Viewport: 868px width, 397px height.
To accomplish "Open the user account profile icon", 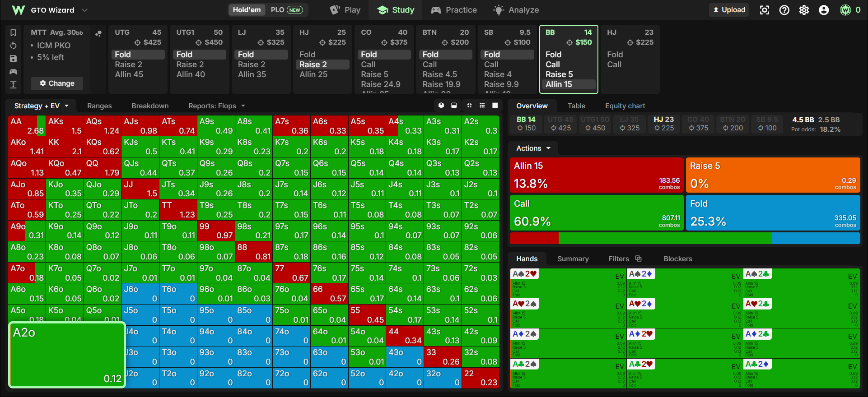I will (824, 10).
